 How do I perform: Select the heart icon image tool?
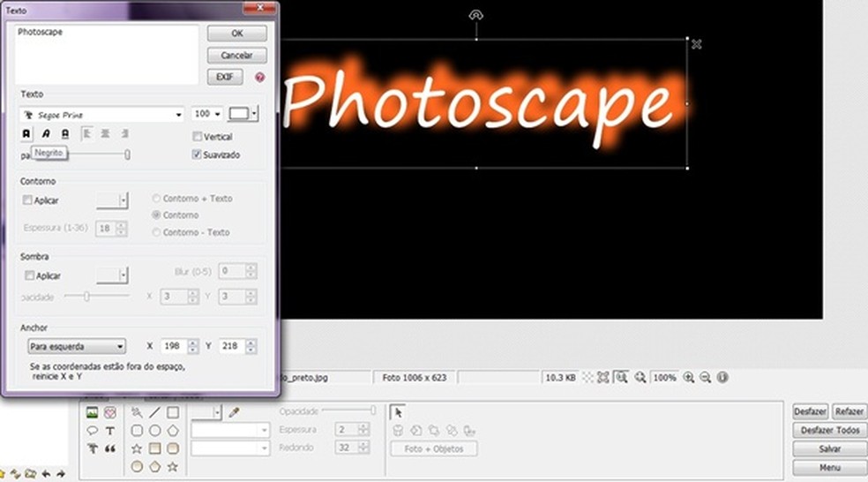tap(110, 412)
